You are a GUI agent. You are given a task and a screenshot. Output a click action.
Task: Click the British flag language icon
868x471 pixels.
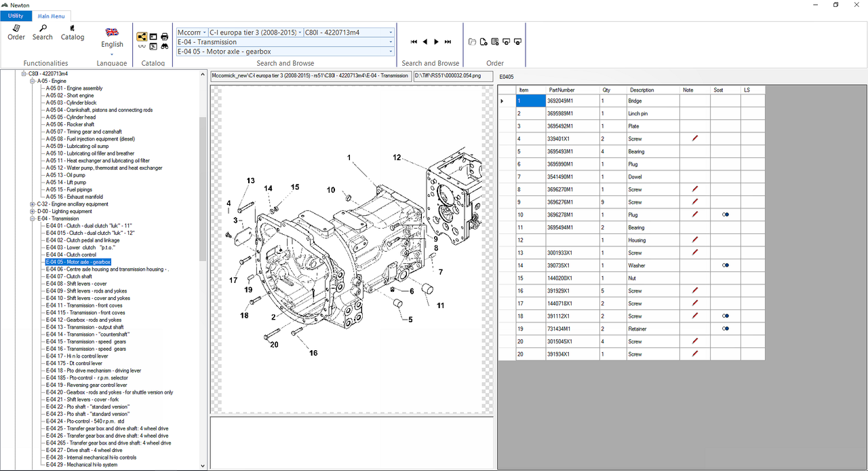[x=112, y=31]
